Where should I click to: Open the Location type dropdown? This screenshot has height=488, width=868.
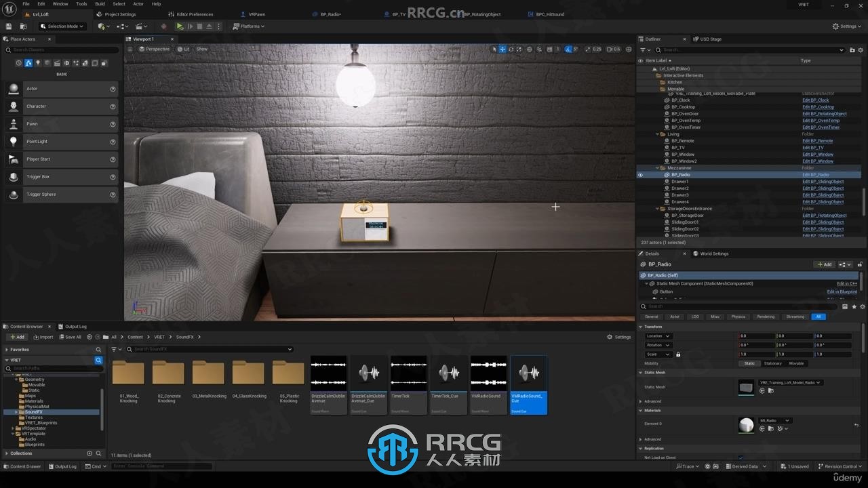(x=658, y=335)
